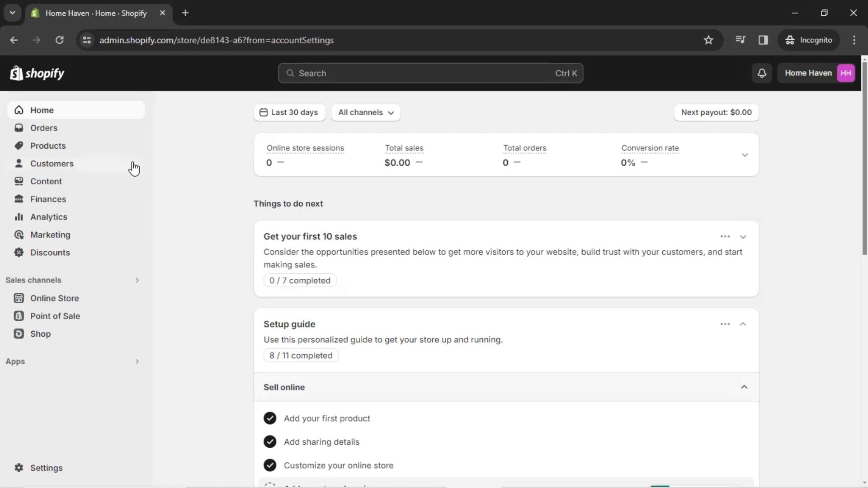
Task: Toggle the Last 30 days filter
Action: tap(289, 113)
